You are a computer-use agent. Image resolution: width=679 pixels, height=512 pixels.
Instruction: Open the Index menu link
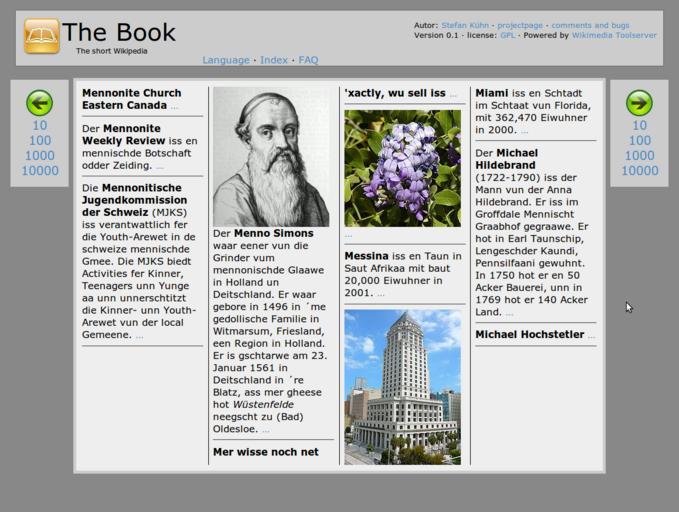274,60
